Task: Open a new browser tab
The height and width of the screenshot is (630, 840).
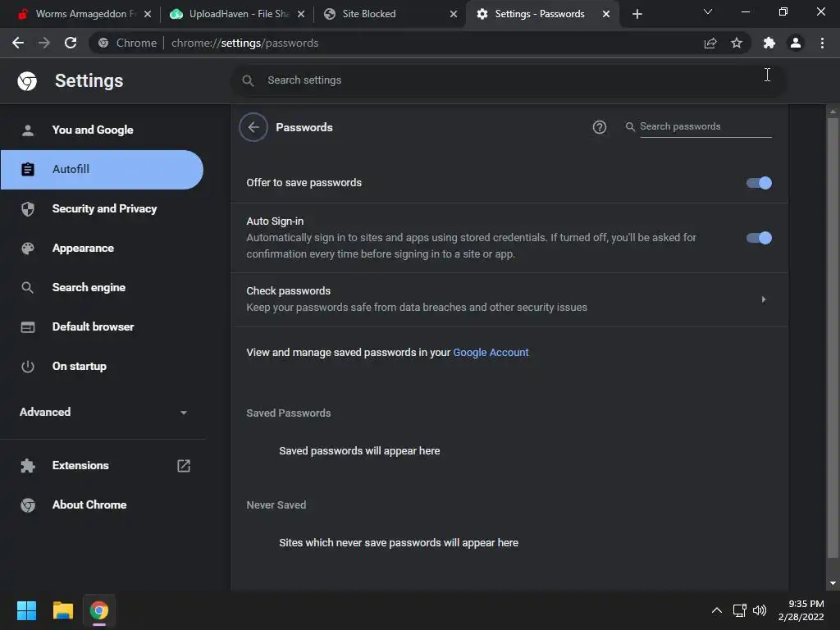Action: tap(637, 14)
